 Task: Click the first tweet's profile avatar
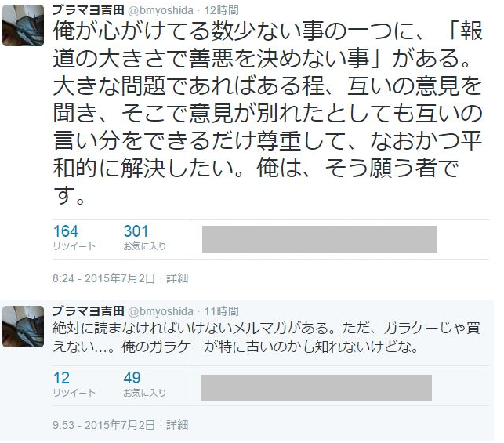click(x=23, y=25)
